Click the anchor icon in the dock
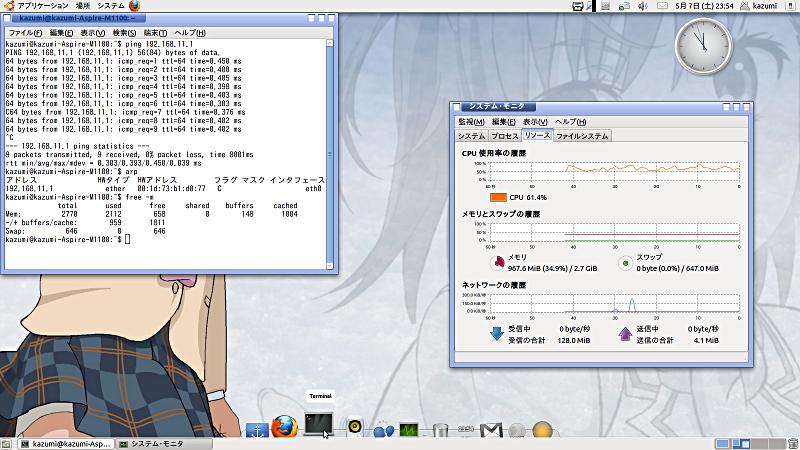Image resolution: width=800 pixels, height=450 pixels. (257, 430)
